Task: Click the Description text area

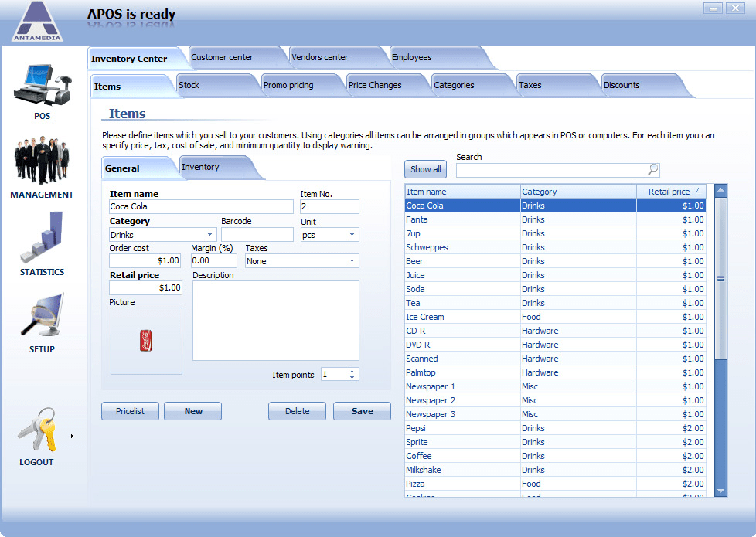Action: [x=276, y=321]
